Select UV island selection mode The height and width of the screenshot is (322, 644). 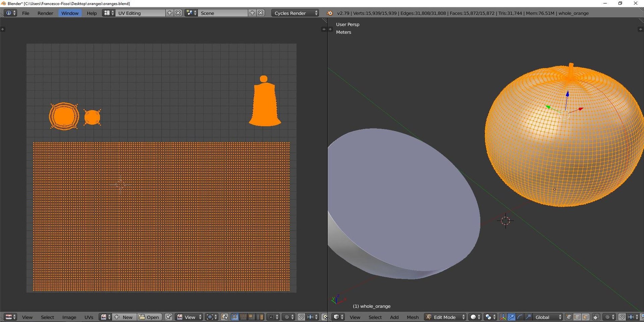pyautogui.click(x=260, y=317)
